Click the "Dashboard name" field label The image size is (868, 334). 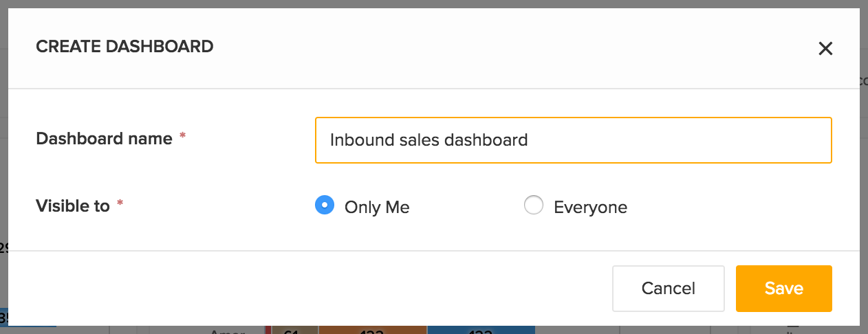104,139
